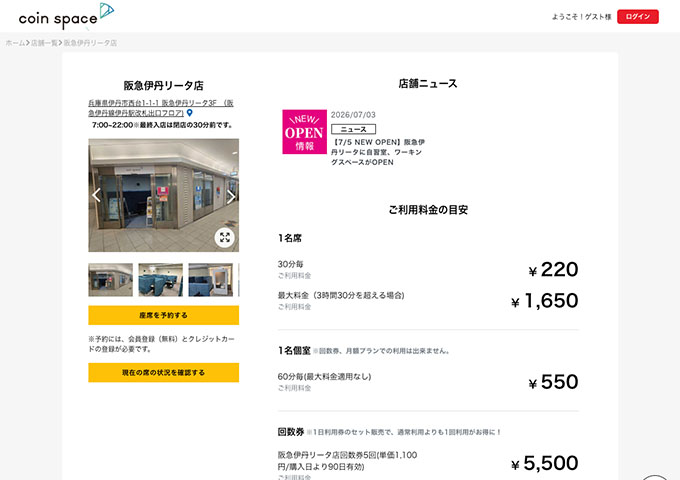
Task: Click the blue map pin icon
Action: pos(190,113)
